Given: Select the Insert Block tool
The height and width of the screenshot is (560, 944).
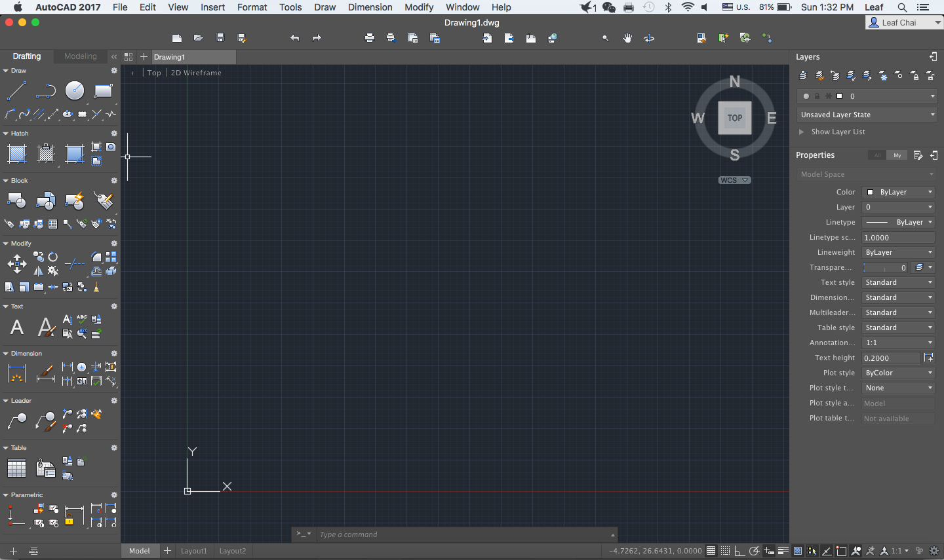Looking at the screenshot, I should point(16,200).
